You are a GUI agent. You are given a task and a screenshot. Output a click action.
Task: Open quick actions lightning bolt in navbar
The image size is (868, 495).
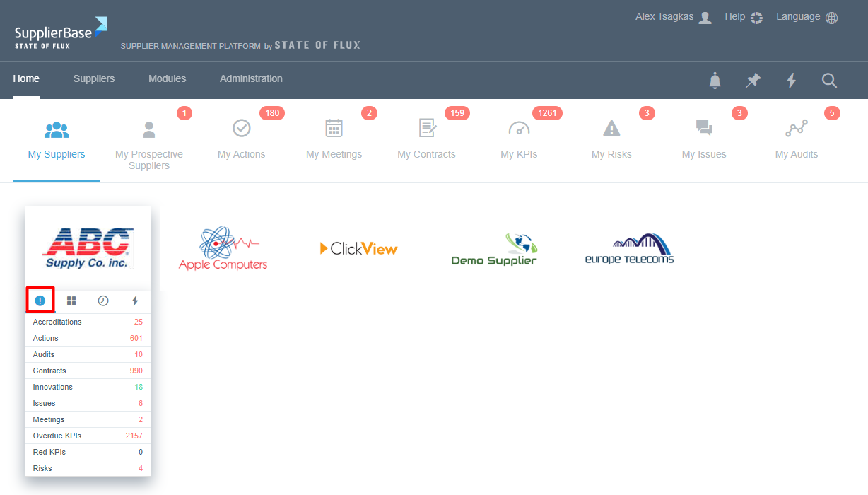click(x=792, y=81)
